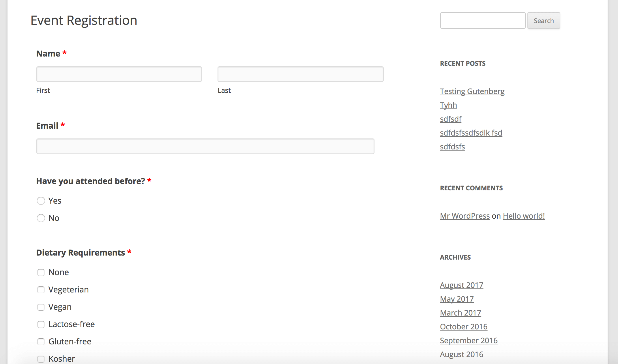Click the Search input field
The width and height of the screenshot is (618, 364).
coord(482,20)
